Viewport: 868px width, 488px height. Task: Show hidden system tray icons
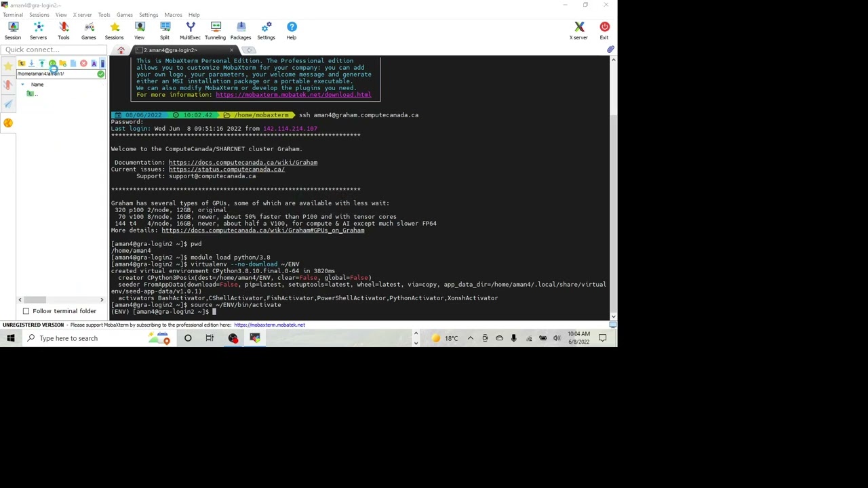click(470, 338)
